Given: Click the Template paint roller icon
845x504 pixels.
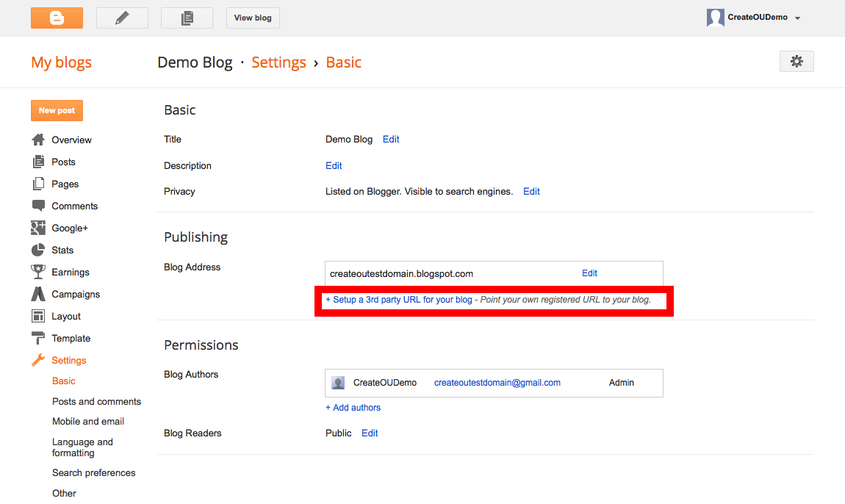Looking at the screenshot, I should click(38, 339).
